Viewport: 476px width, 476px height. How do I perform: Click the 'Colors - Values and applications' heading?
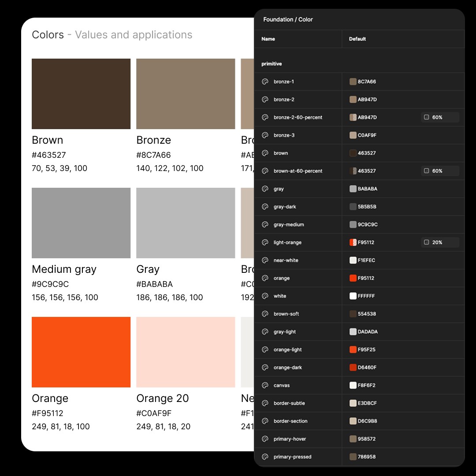click(112, 35)
